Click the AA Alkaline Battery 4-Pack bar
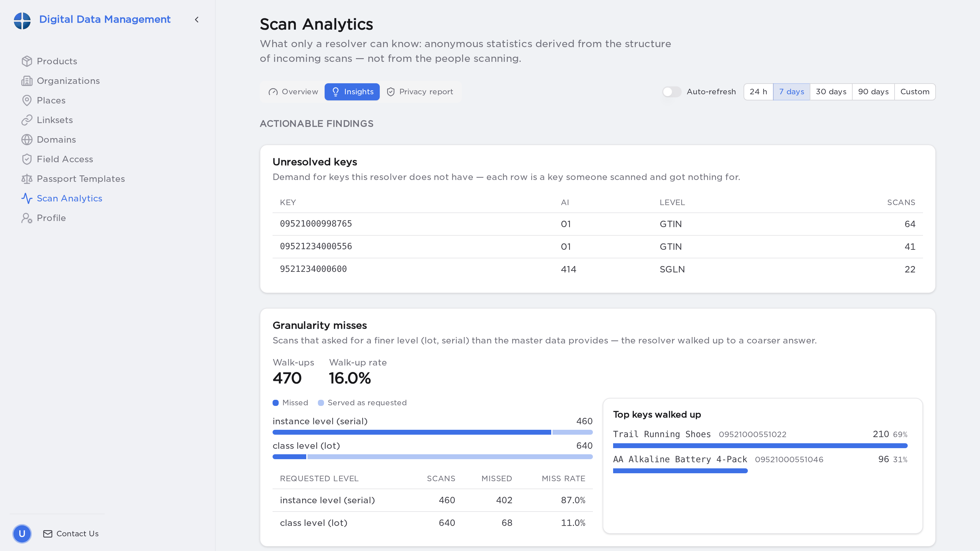The width and height of the screenshot is (980, 551). (680, 471)
